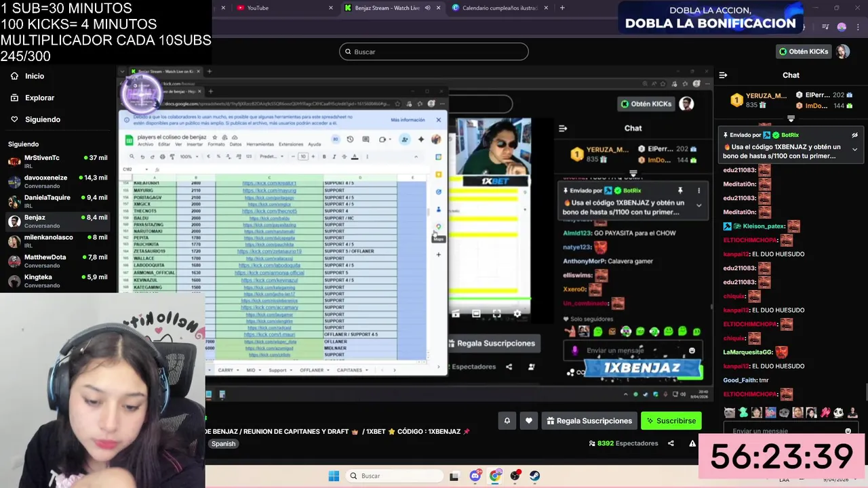The image size is (868, 488).
Task: Click the Kick Buscar search field
Action: click(434, 52)
